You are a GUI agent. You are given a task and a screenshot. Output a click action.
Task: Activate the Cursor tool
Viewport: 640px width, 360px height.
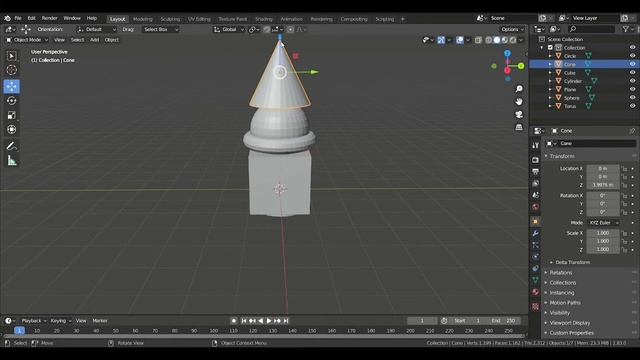pos(11,70)
